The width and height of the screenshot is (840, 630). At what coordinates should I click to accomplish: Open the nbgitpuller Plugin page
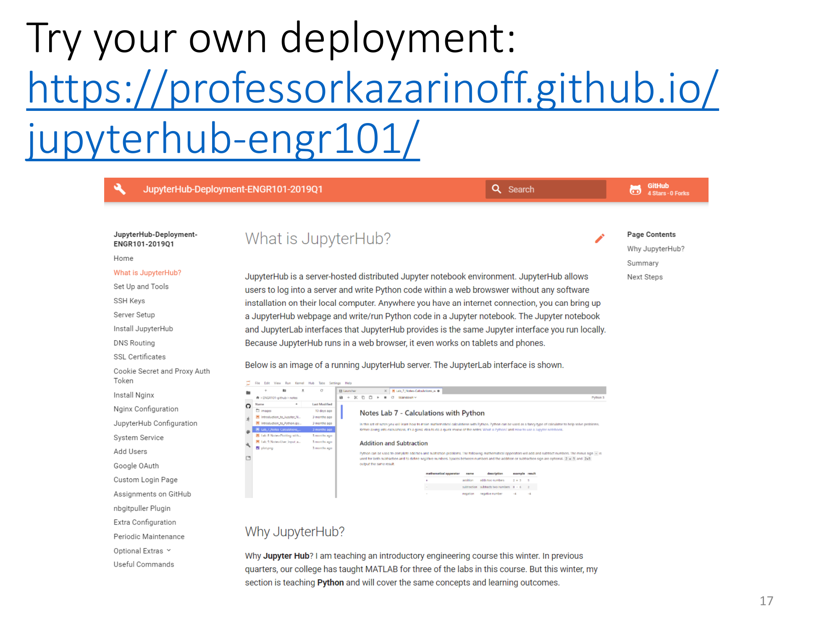coord(142,508)
